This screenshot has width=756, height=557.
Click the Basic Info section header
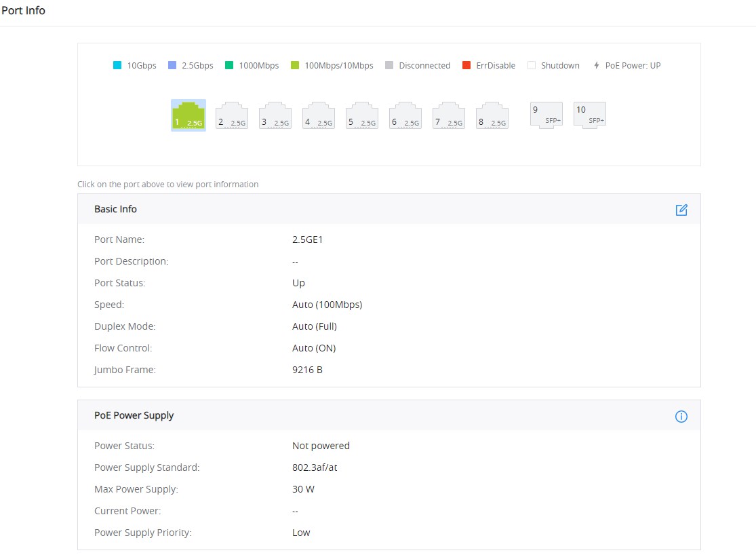(x=389, y=209)
